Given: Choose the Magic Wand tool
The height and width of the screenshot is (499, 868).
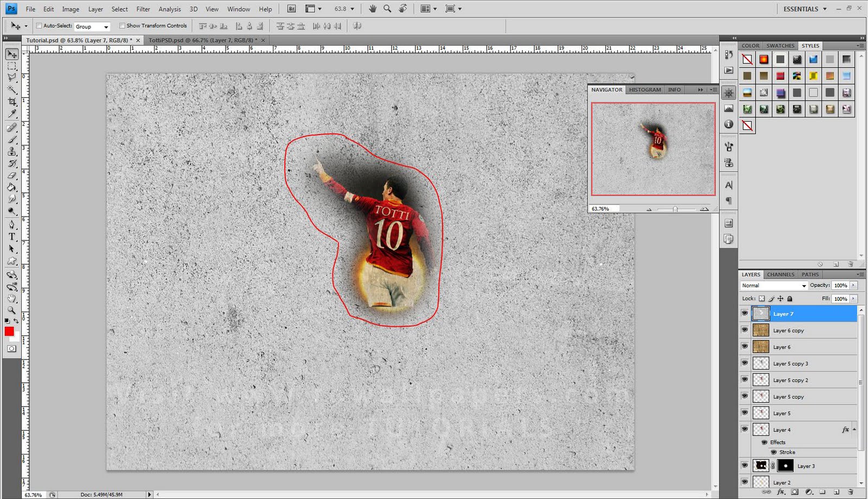Looking at the screenshot, I should pyautogui.click(x=12, y=90).
